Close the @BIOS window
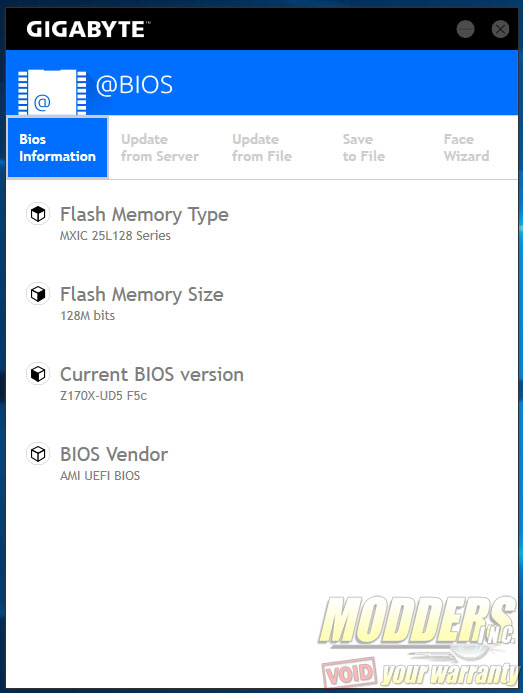 (x=500, y=29)
